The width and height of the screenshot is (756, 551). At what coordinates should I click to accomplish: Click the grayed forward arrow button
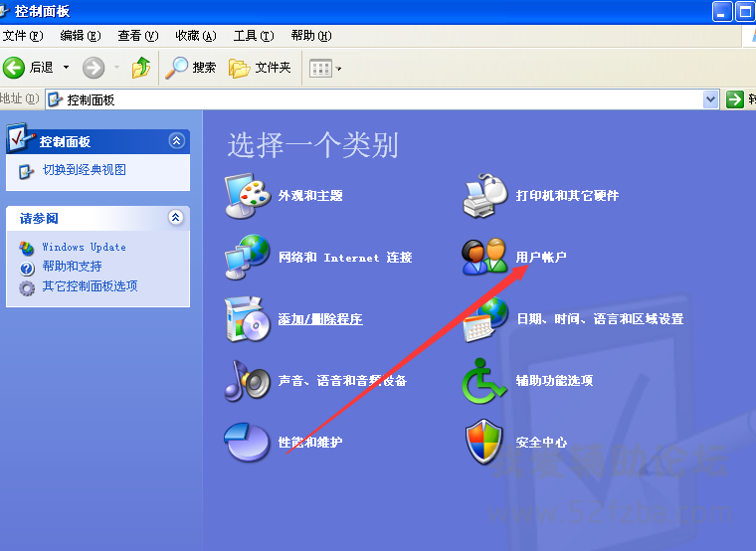tap(94, 68)
